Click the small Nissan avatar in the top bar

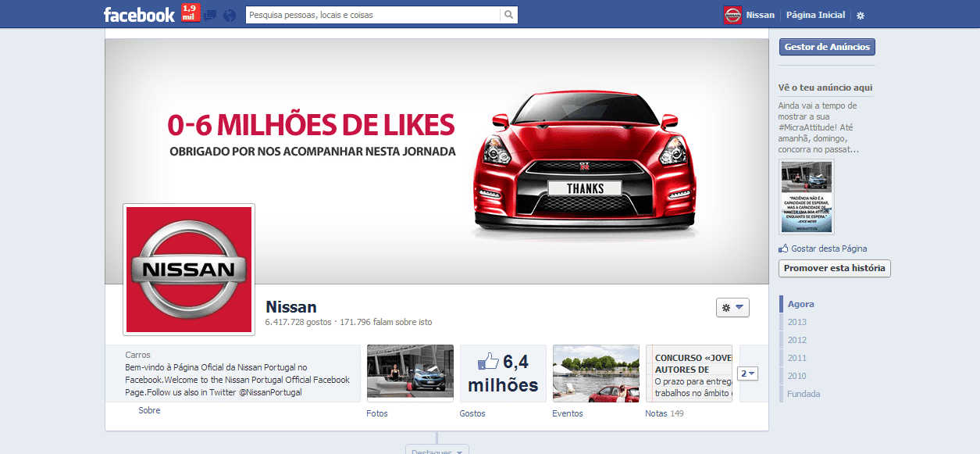tap(732, 15)
